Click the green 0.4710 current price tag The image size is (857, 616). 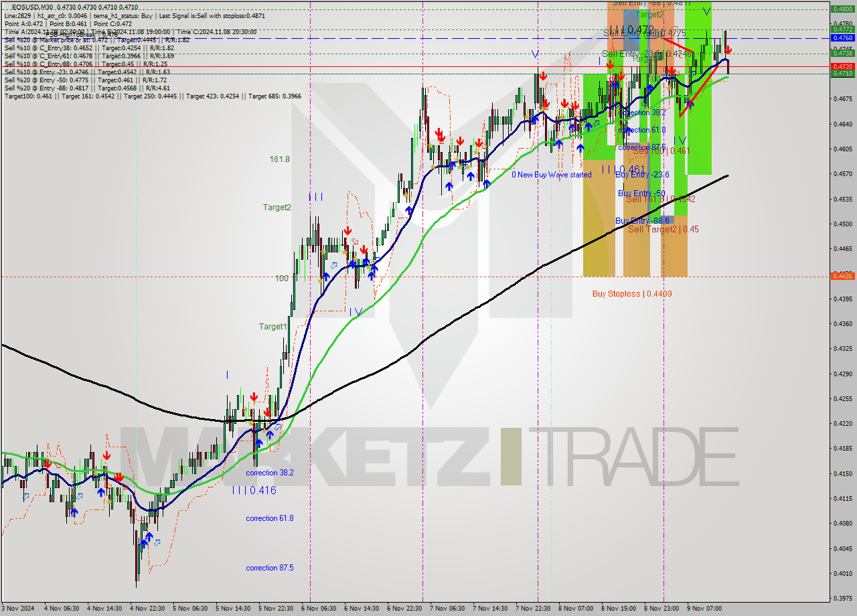tap(842, 74)
